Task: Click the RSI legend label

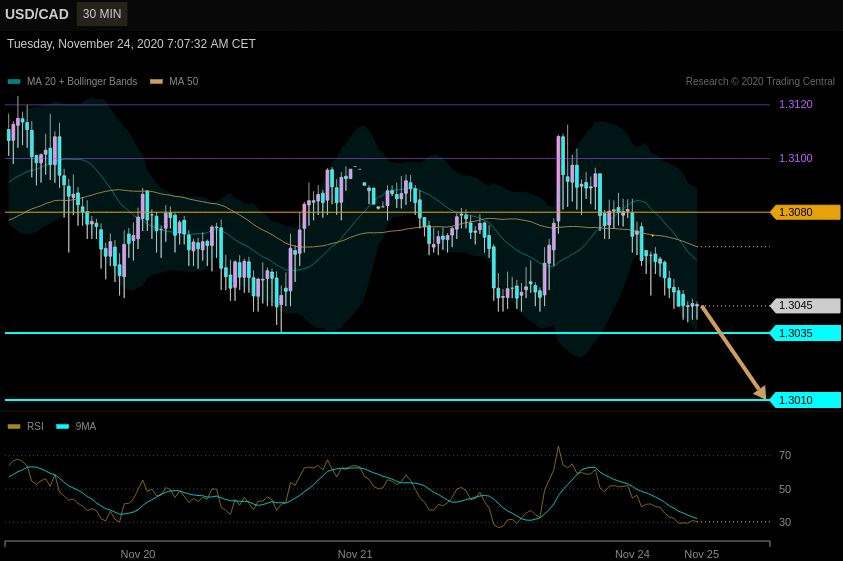Action: tap(35, 427)
